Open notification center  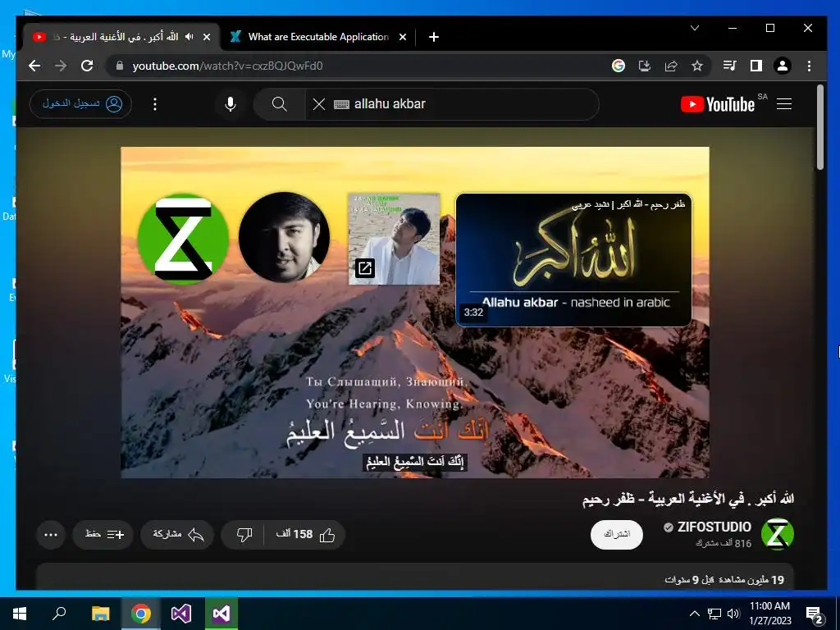pyautogui.click(x=814, y=614)
